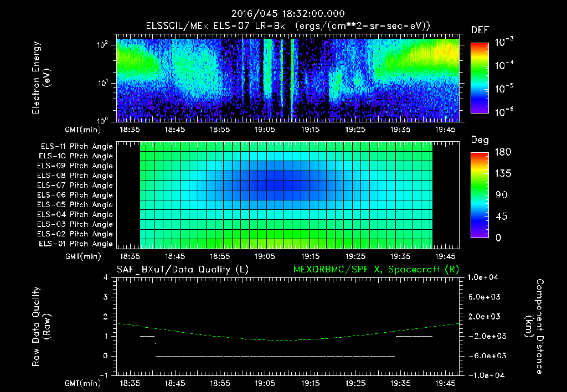Click 'GMT(min)' label under pitch angle panel
The height and width of the screenshot is (392, 567).
coord(83,256)
